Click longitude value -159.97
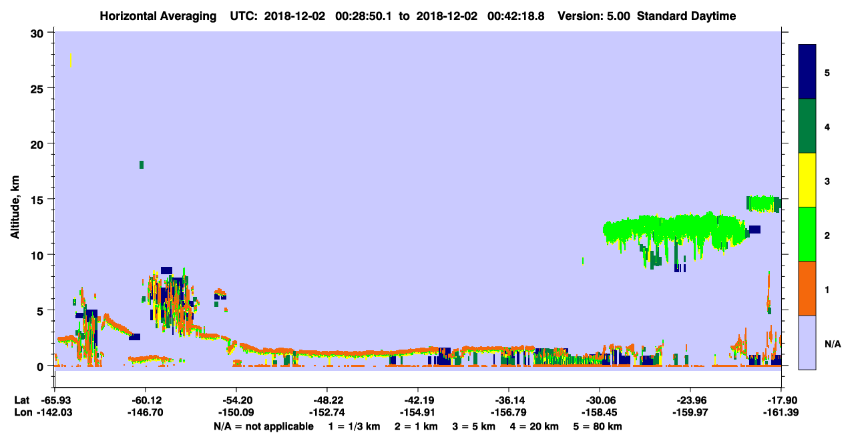The height and width of the screenshot is (445, 868). (x=690, y=413)
